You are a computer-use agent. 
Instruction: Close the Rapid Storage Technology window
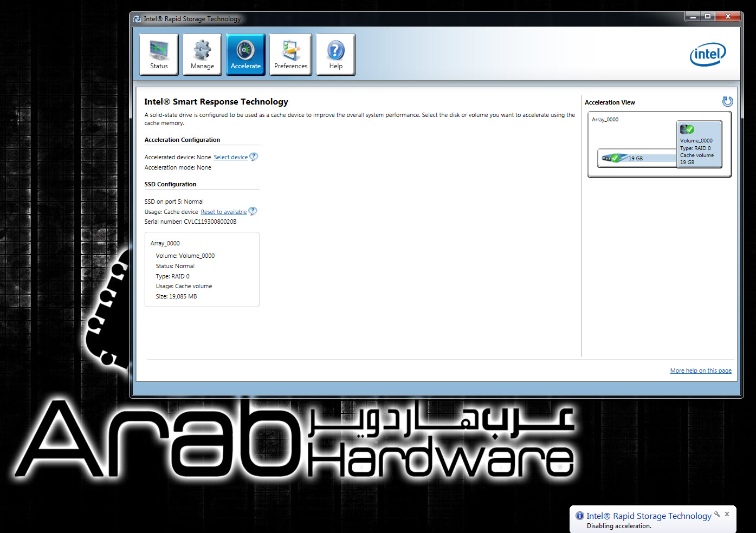pos(728,16)
